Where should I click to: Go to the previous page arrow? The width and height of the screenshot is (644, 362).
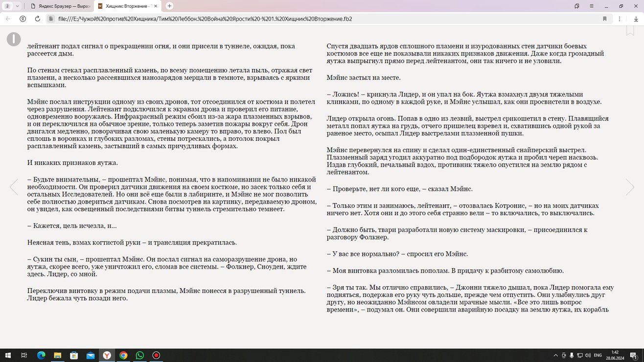pos(14,187)
